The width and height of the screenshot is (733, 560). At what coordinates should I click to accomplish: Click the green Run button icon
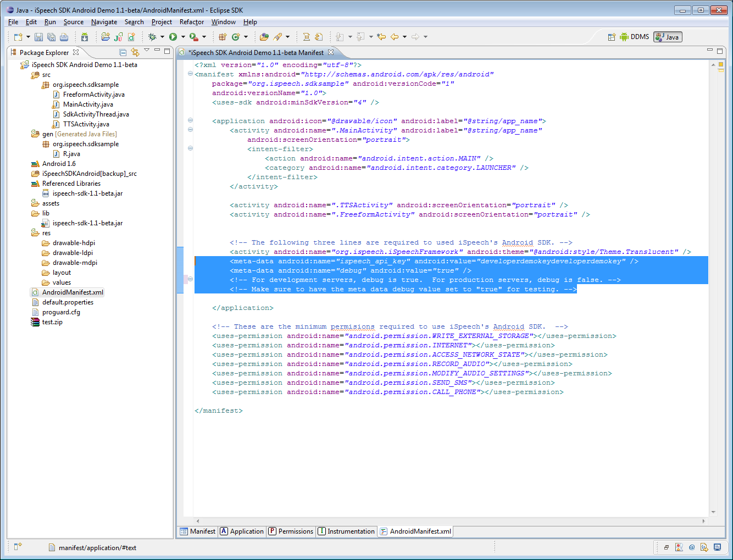click(x=173, y=37)
